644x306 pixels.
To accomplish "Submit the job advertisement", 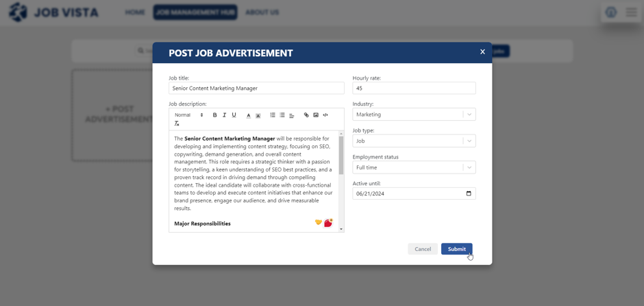I will [456, 249].
